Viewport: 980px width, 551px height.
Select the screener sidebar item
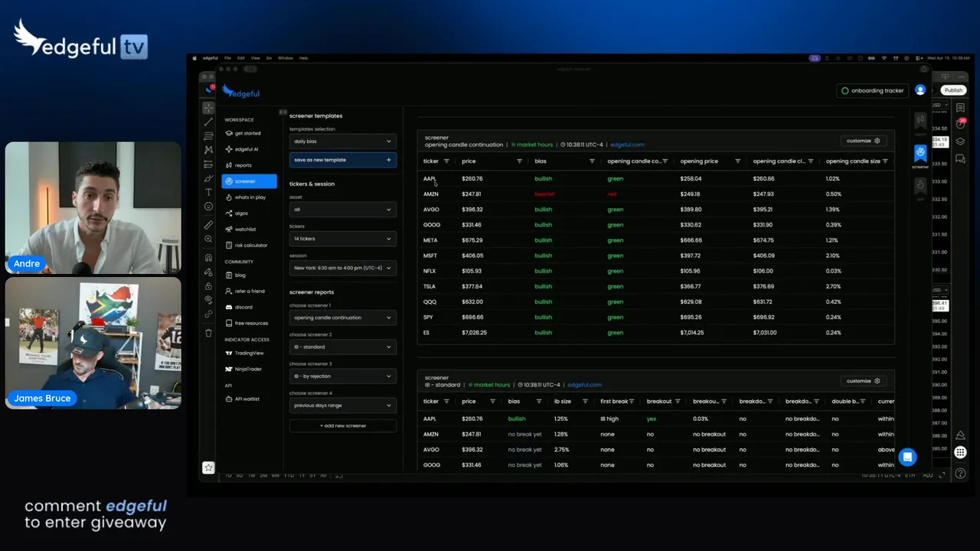[x=249, y=181]
